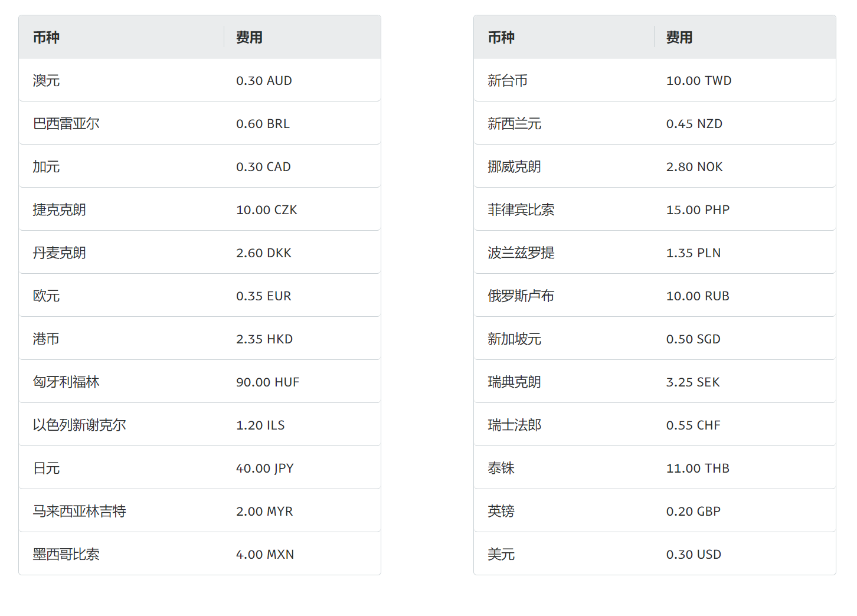
Task: Click the 瑞典克朗 row label
Action: 515,382
